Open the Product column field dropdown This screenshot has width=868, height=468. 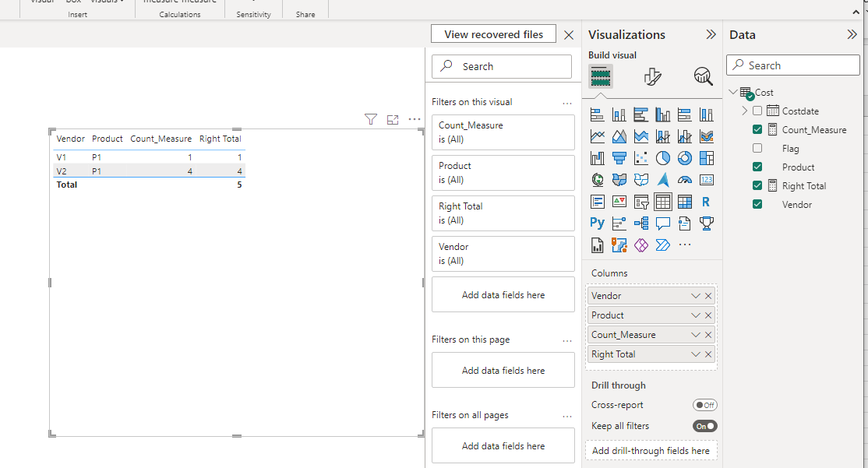pos(695,315)
